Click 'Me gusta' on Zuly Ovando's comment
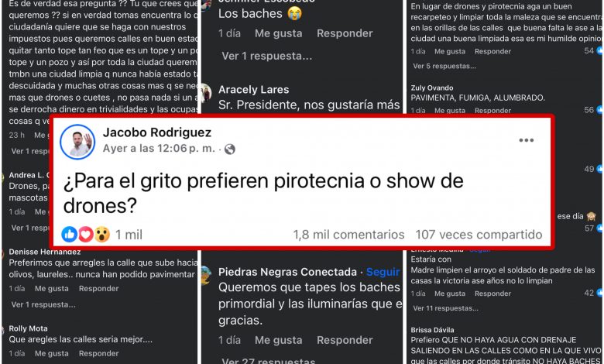The image size is (604, 364). coord(450,111)
